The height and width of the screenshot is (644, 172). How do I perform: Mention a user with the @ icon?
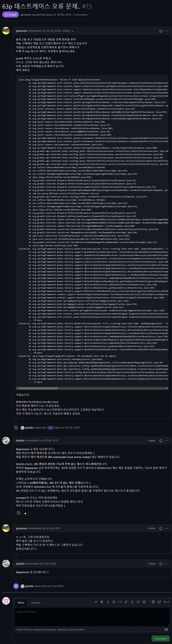pyautogui.click(x=153, y=602)
